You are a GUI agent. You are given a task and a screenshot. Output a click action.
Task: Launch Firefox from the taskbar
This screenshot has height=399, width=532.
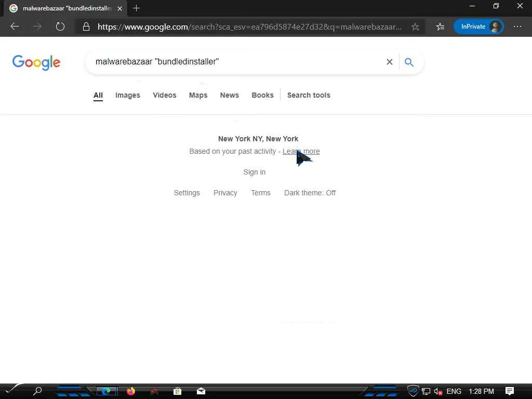click(131, 391)
